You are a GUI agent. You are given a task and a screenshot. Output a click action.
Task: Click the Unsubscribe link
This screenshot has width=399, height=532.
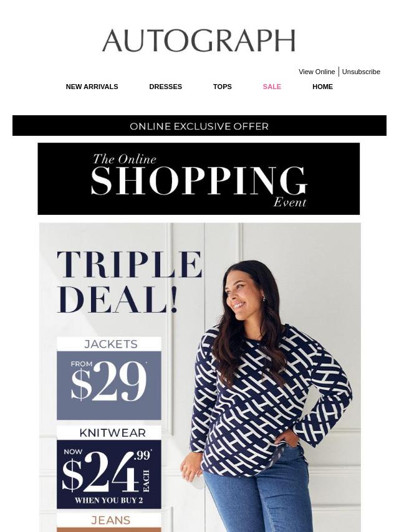point(361,72)
